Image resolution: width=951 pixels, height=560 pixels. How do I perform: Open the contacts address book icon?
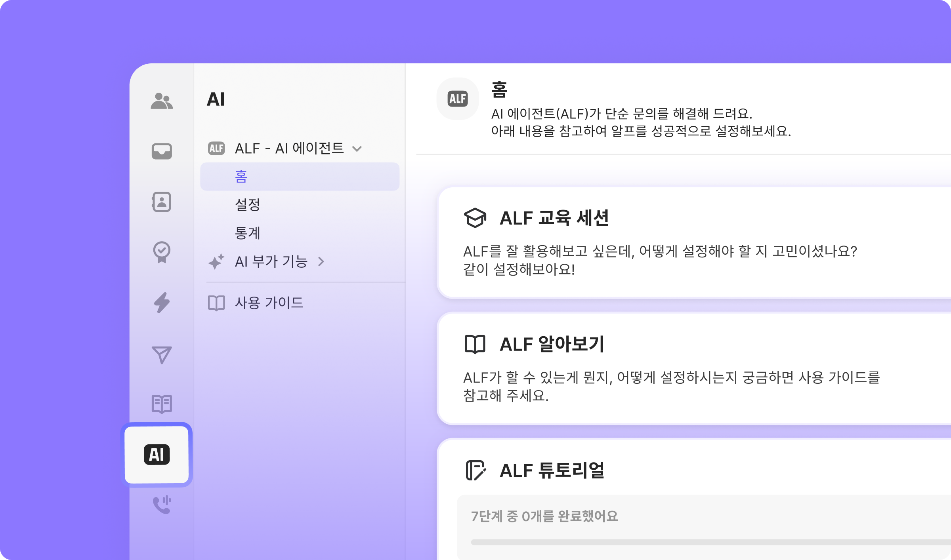coord(162,202)
